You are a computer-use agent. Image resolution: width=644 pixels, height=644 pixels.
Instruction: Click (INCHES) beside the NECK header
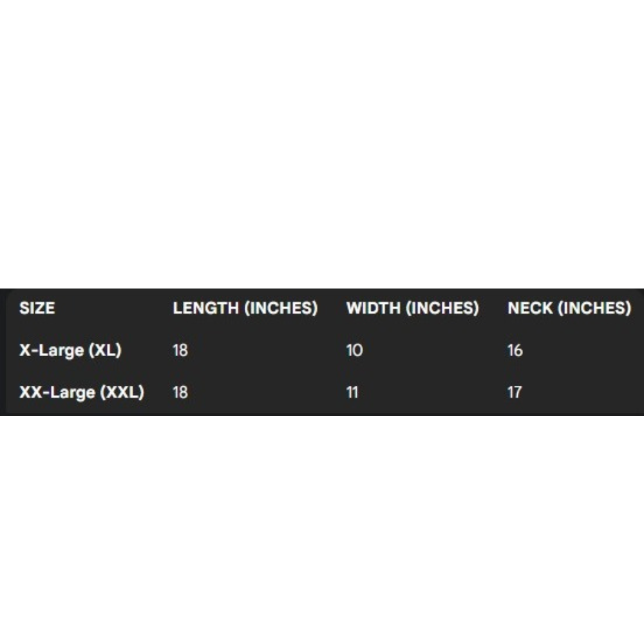[x=594, y=308]
